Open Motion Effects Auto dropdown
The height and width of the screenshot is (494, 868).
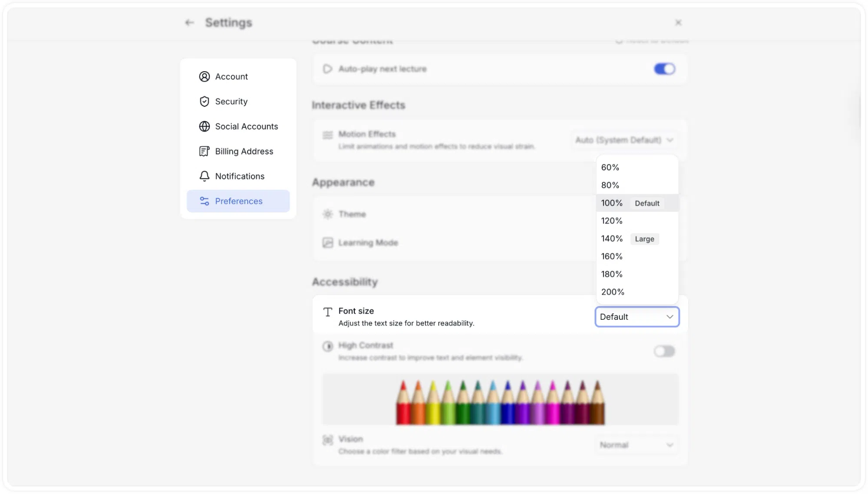coord(624,140)
